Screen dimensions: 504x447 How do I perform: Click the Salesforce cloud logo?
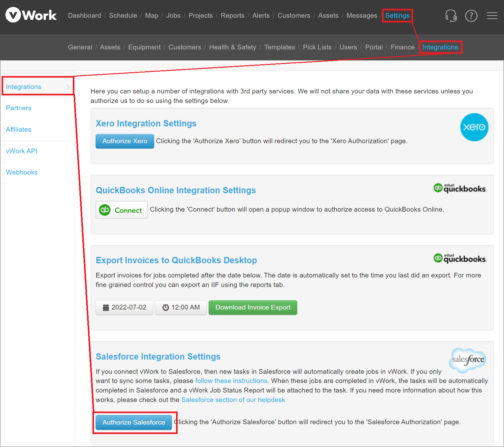tap(468, 360)
